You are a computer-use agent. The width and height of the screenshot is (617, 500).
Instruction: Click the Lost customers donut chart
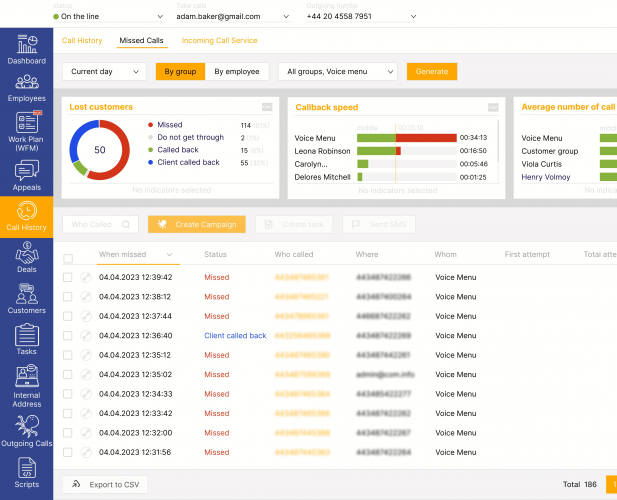coord(100,150)
